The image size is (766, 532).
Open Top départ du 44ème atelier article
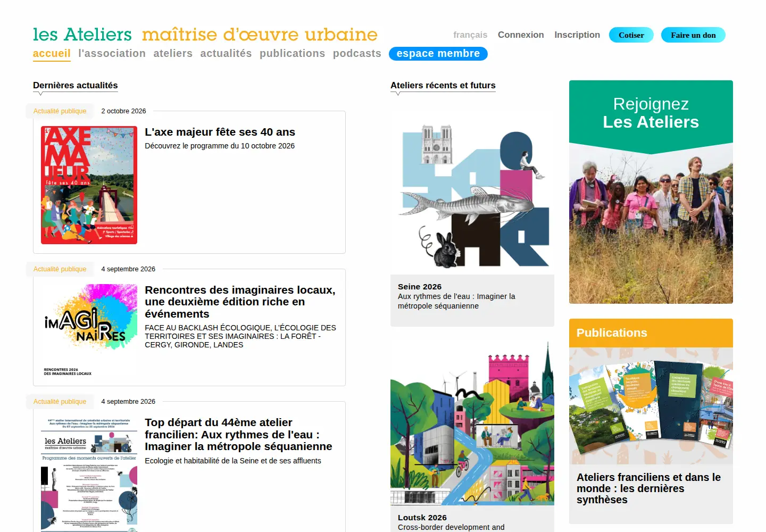click(x=238, y=434)
